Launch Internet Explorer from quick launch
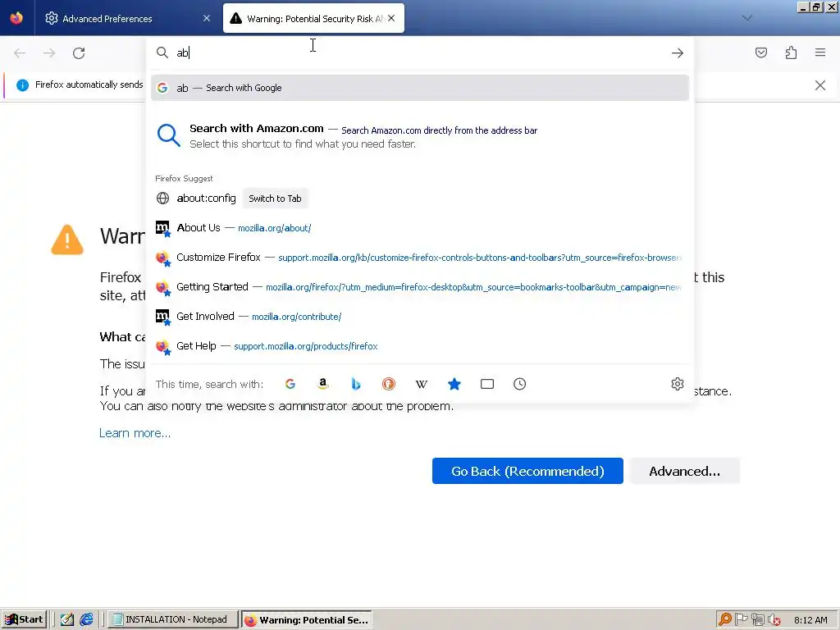Viewport: 840px width, 630px height. click(86, 619)
